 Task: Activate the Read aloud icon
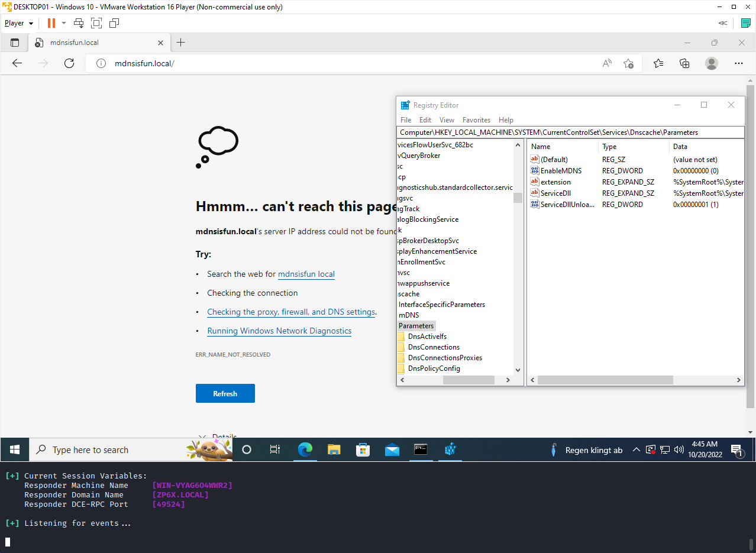click(607, 63)
